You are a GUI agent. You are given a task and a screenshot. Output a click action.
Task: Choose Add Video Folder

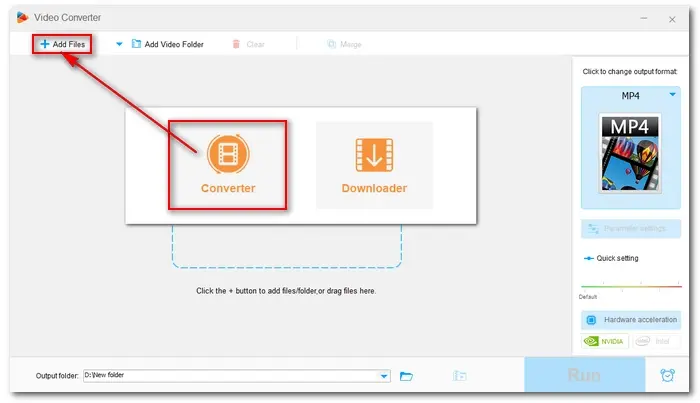coord(167,44)
